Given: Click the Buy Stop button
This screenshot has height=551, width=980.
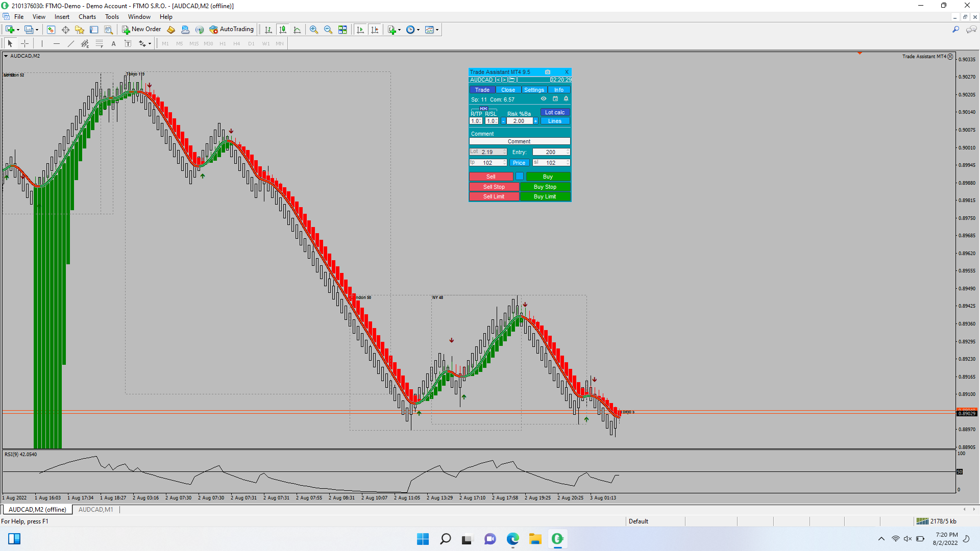Looking at the screenshot, I should point(545,187).
